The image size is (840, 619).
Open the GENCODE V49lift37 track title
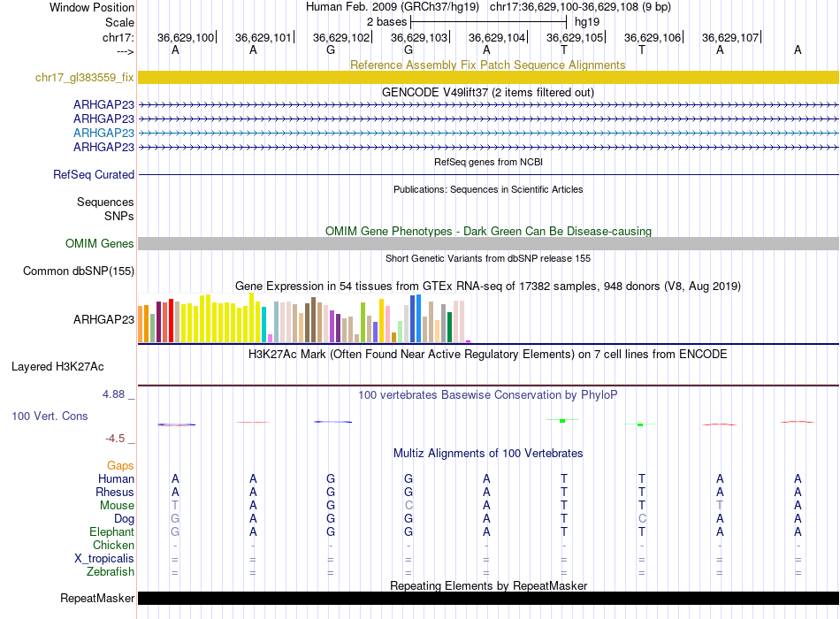point(487,92)
